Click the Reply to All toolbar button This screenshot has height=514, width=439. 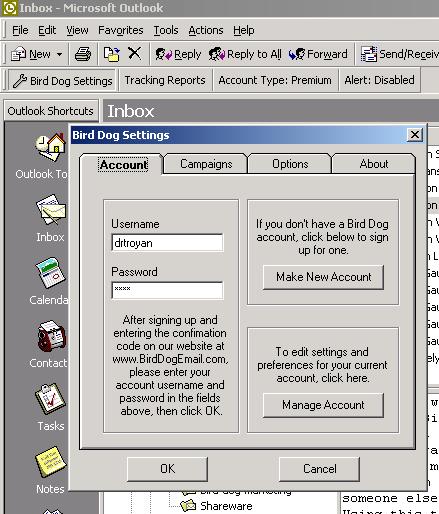pos(245,54)
